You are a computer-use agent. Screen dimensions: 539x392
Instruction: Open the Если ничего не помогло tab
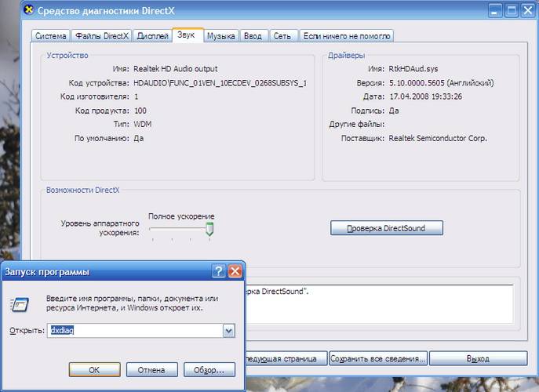pos(347,36)
